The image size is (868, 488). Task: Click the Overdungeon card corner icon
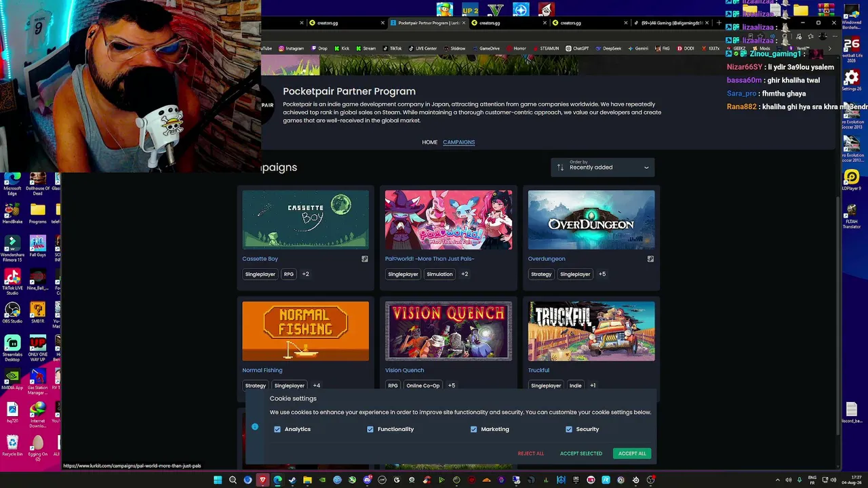point(650,259)
